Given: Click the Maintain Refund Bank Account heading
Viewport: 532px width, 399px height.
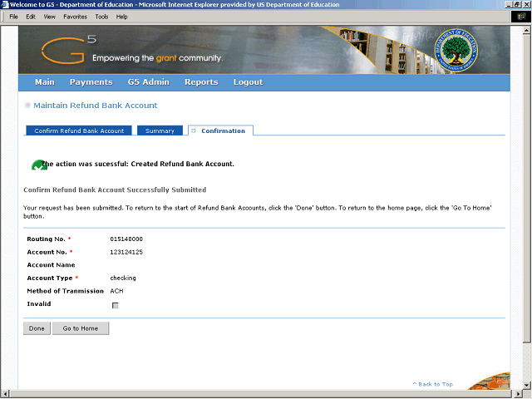Looking at the screenshot, I should click(96, 106).
